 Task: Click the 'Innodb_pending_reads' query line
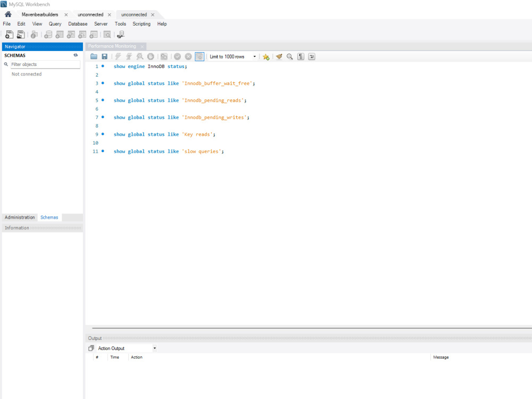(x=180, y=101)
